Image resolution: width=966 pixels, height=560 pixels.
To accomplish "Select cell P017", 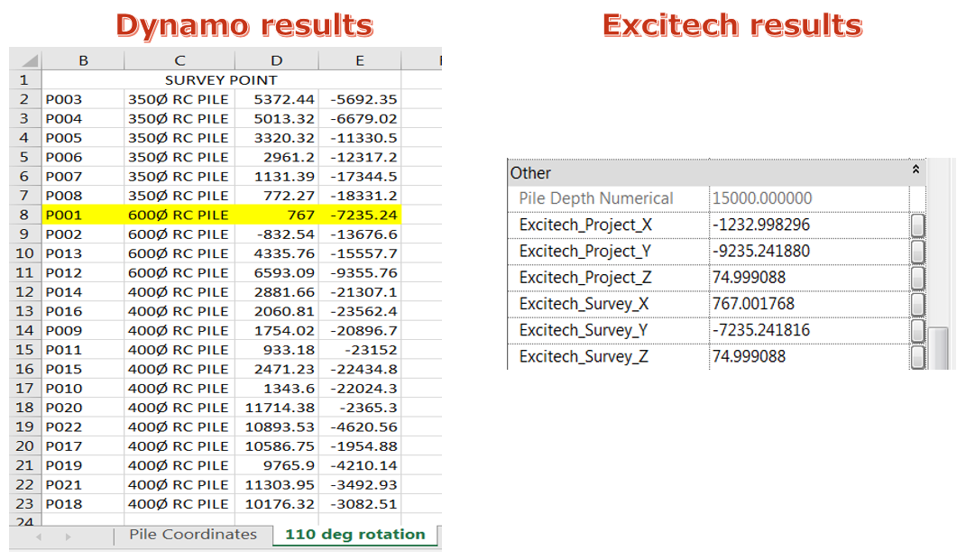I will point(83,446).
